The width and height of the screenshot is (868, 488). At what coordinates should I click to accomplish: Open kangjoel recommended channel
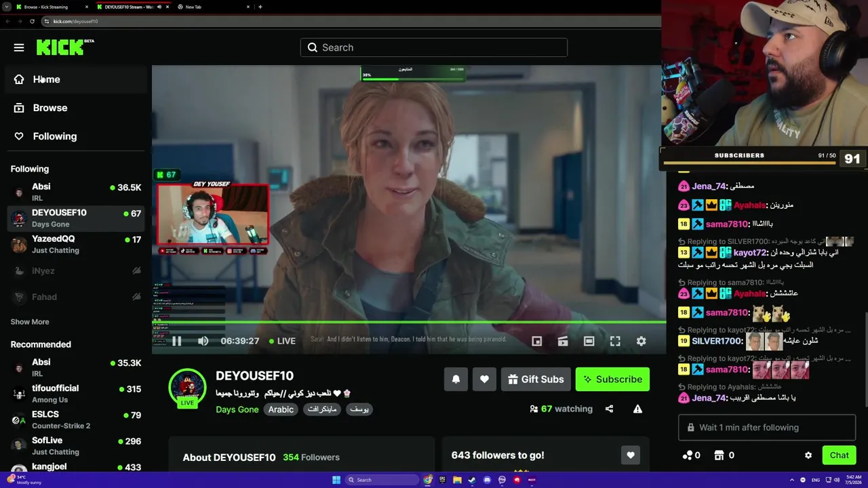[x=75, y=467]
